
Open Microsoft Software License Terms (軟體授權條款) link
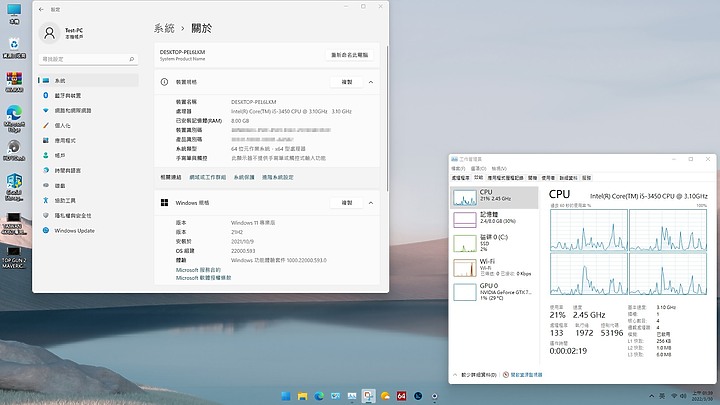click(x=203, y=278)
